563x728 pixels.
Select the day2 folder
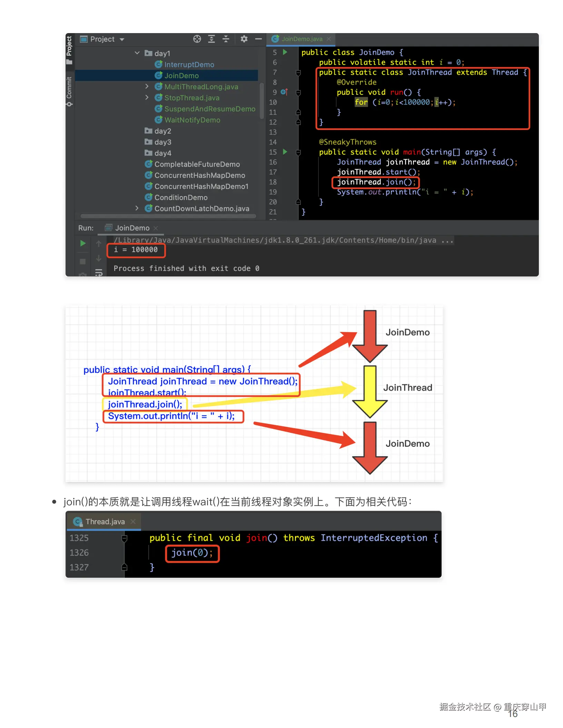click(x=158, y=131)
